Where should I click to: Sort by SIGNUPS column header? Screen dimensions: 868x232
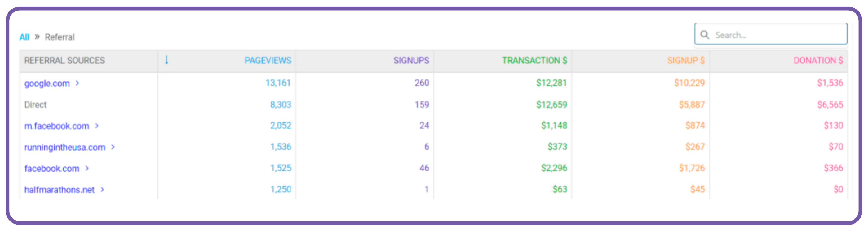coord(411,61)
